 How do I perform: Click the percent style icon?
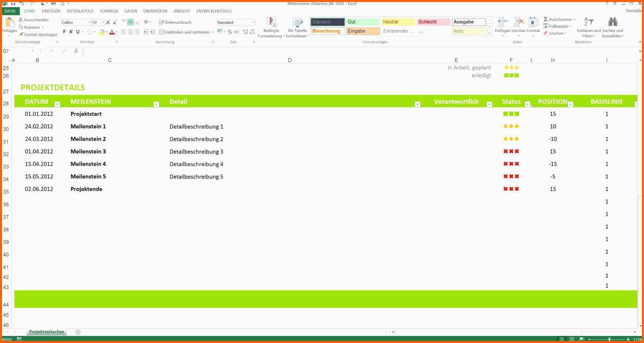229,32
